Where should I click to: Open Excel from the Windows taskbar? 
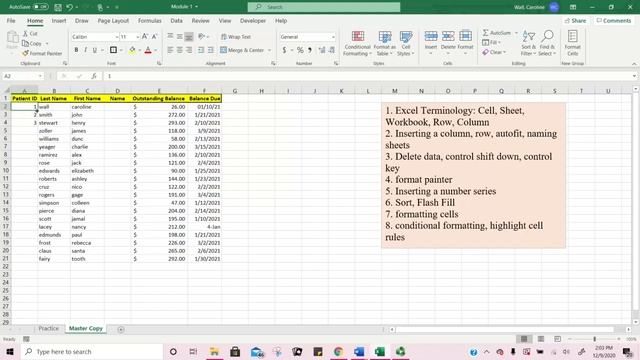tap(380, 351)
